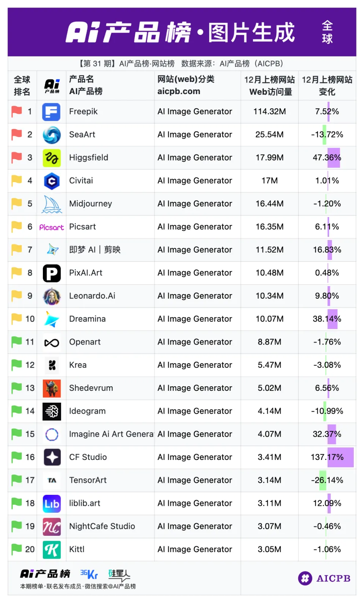Click the 36Kr logo in footer
Screen dimensions: 364x603
coord(89,574)
